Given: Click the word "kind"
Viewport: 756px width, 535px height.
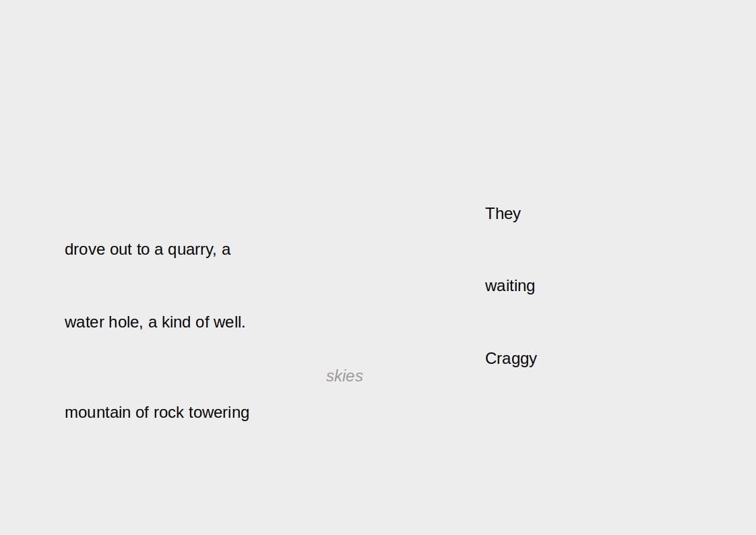Looking at the screenshot, I should point(176,323).
